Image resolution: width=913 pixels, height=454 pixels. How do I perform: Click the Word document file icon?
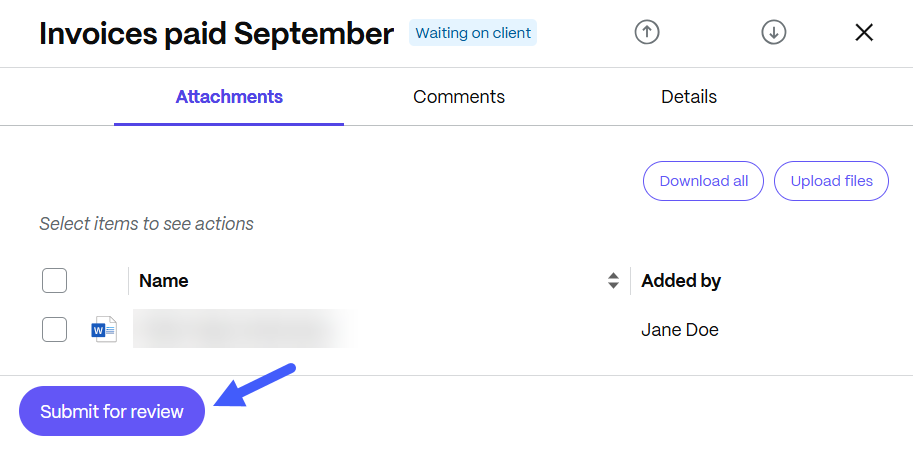coord(104,329)
